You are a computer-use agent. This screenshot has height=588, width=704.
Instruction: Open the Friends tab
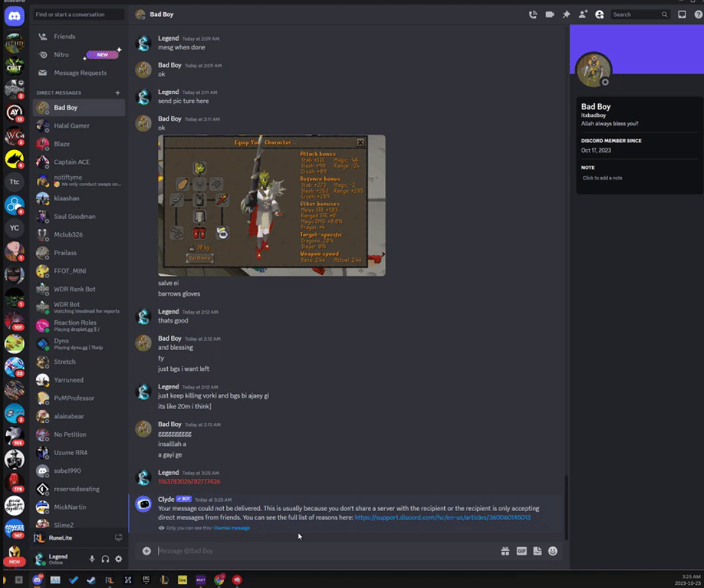click(79, 36)
